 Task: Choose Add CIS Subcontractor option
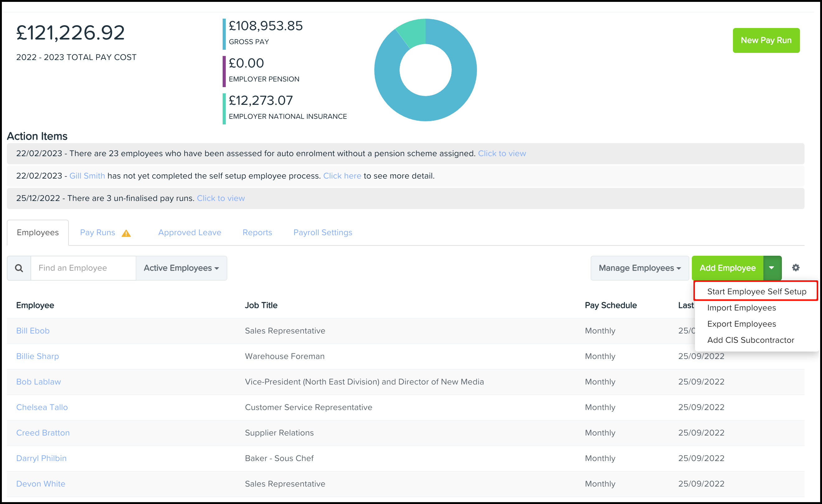tap(750, 340)
